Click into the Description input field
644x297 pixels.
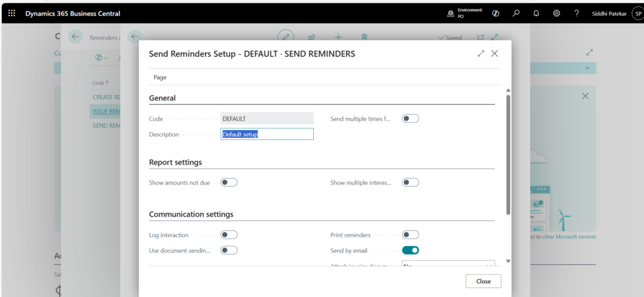(267, 134)
